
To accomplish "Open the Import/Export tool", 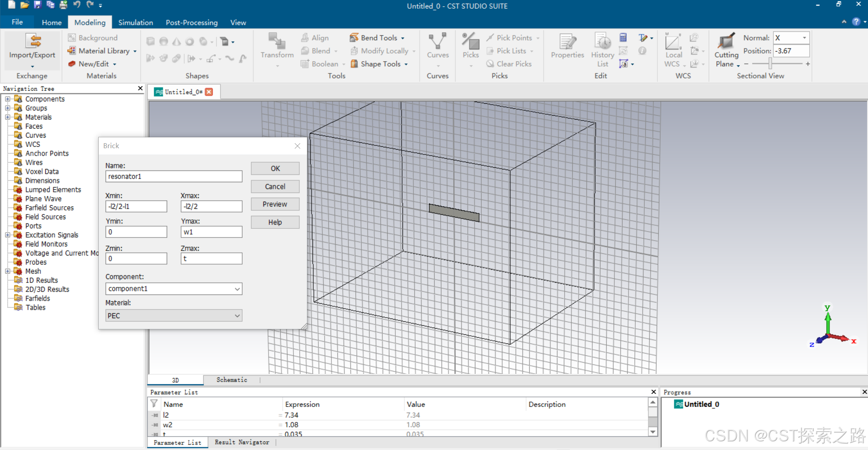I will [x=32, y=50].
